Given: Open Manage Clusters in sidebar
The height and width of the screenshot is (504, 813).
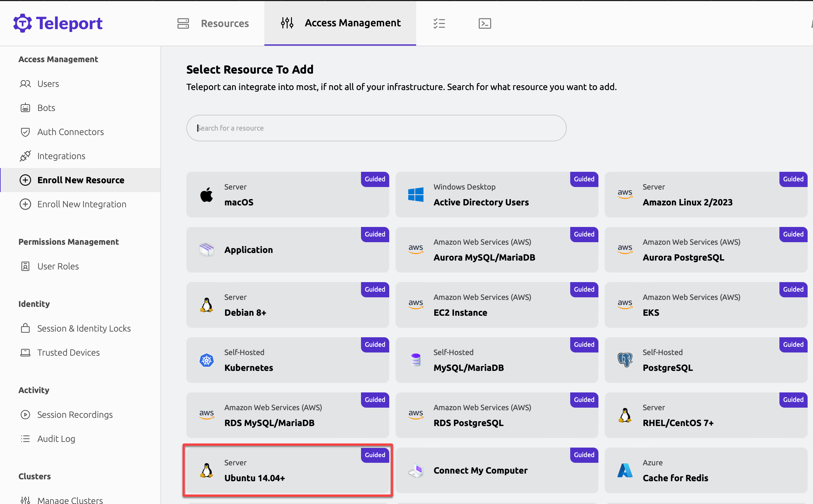Looking at the screenshot, I should point(80,500).
